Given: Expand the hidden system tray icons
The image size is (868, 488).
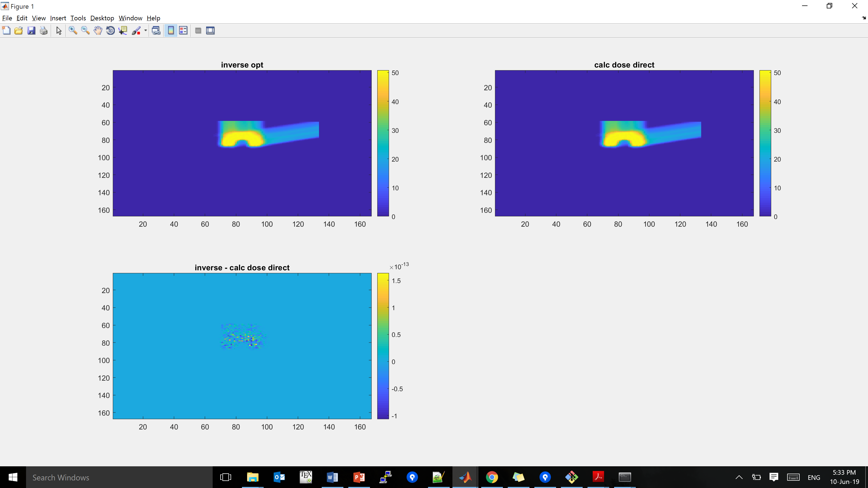Looking at the screenshot, I should pos(739,477).
